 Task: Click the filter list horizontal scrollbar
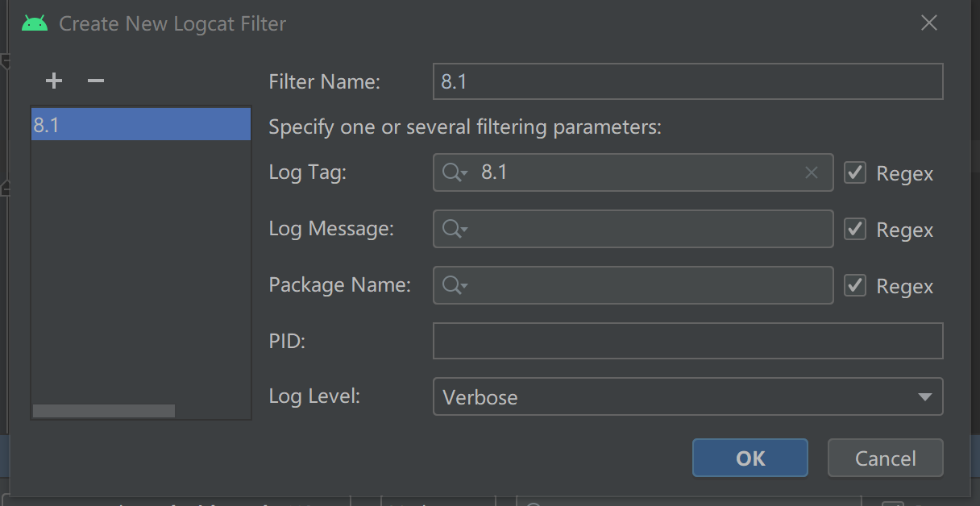coord(103,411)
